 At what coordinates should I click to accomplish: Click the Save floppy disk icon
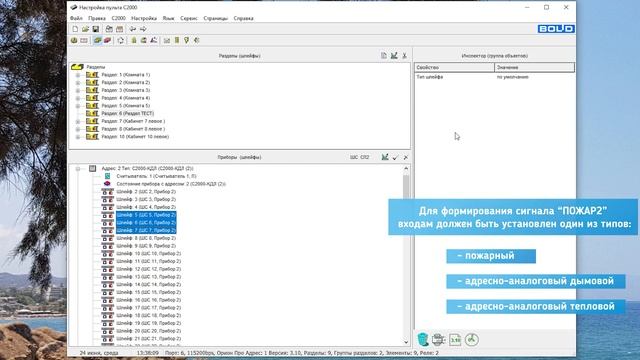(96, 29)
